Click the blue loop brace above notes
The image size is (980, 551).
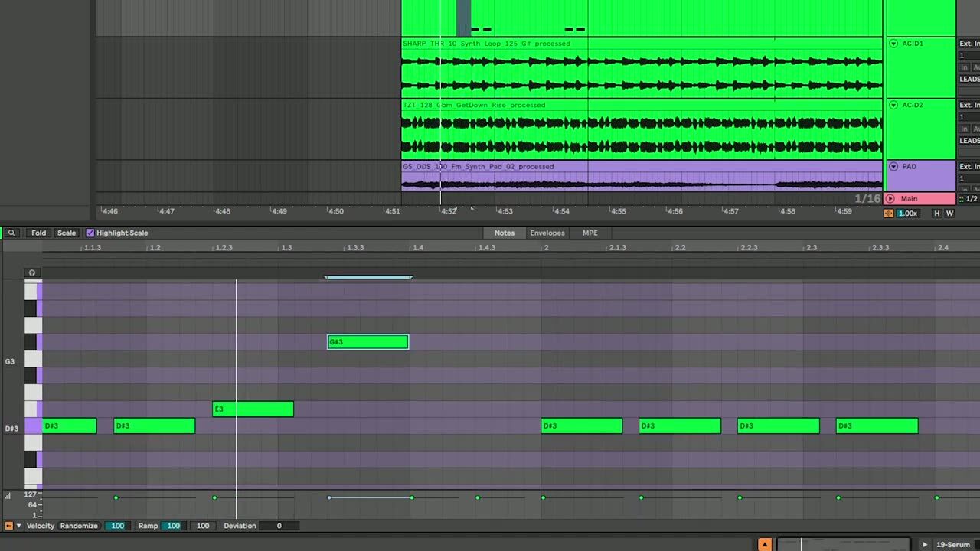(x=368, y=277)
